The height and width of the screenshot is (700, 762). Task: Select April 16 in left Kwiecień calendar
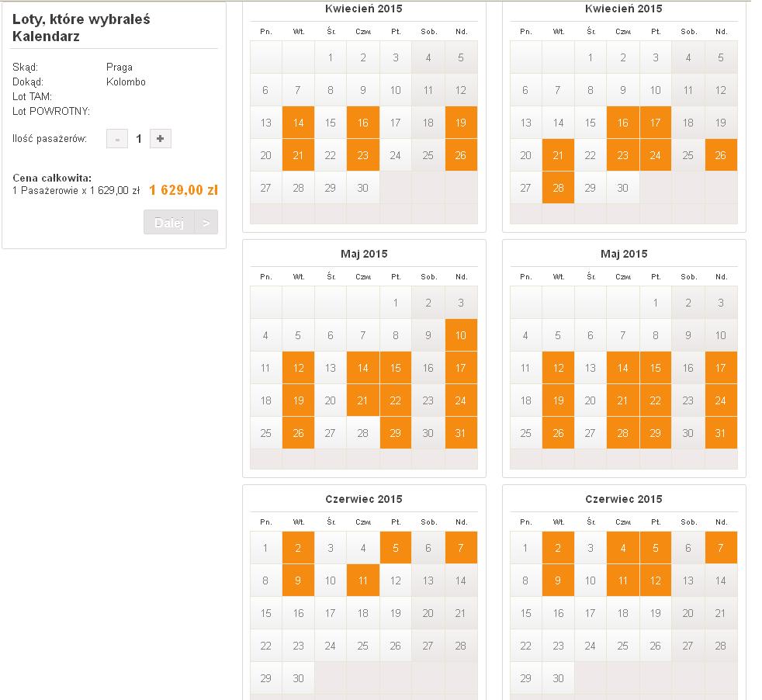363,123
